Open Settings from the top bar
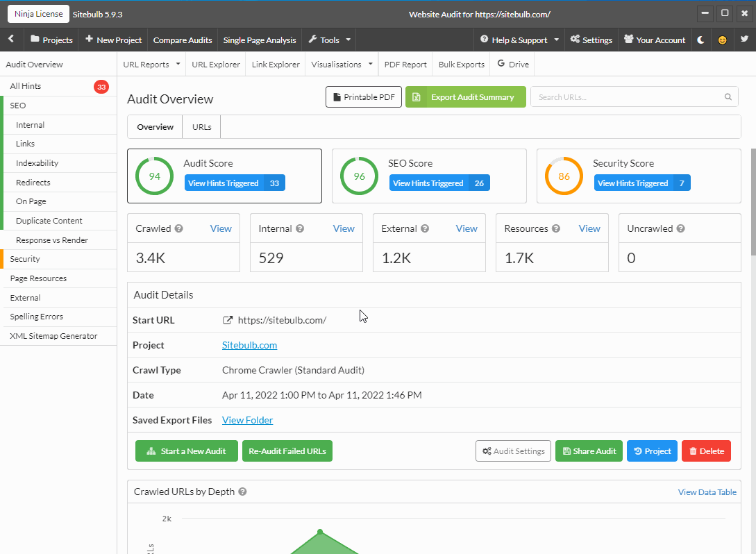The width and height of the screenshot is (756, 554). [x=591, y=40]
